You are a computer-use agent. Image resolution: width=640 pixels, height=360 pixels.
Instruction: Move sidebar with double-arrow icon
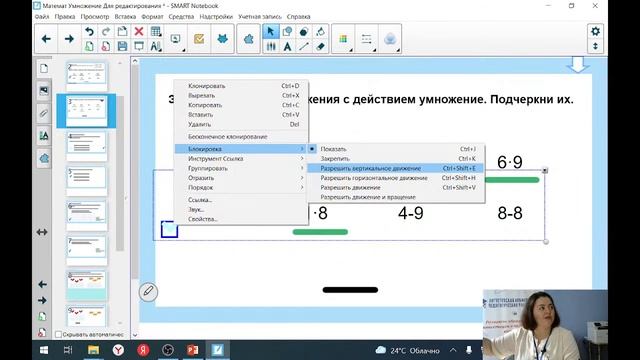(42, 232)
